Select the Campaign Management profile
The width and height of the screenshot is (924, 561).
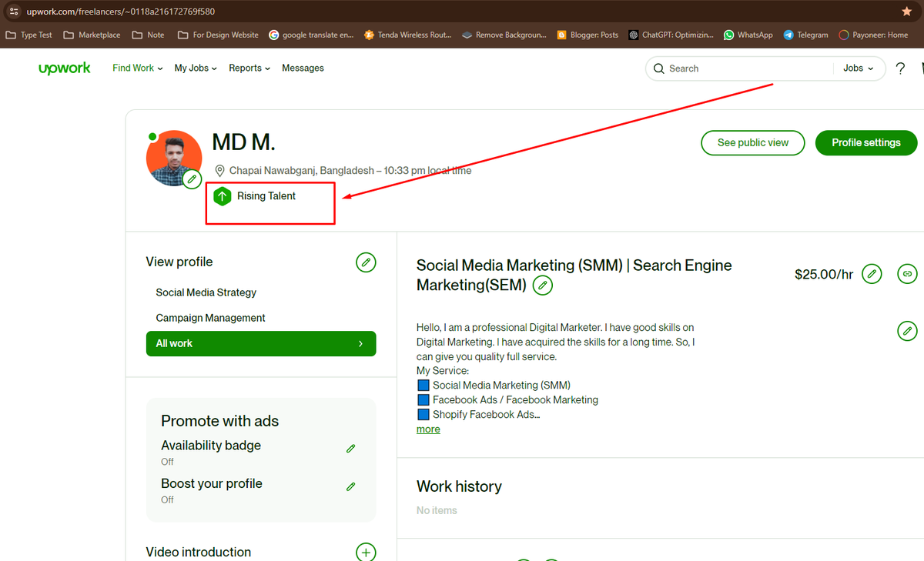tap(210, 318)
